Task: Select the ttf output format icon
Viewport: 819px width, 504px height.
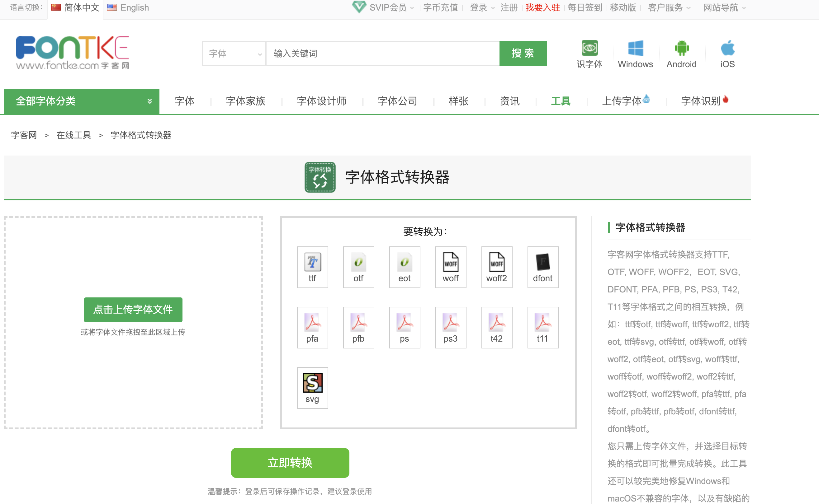Action: (x=312, y=267)
